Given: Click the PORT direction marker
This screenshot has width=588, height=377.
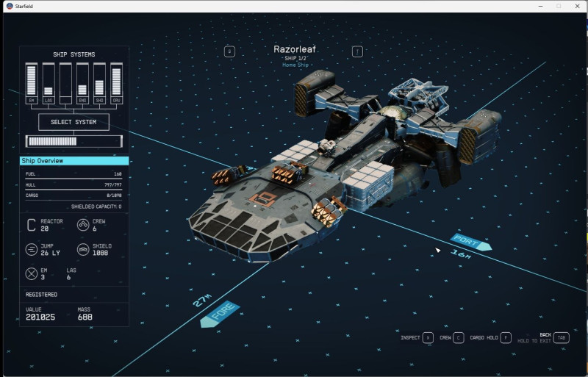Looking at the screenshot, I should 470,242.
